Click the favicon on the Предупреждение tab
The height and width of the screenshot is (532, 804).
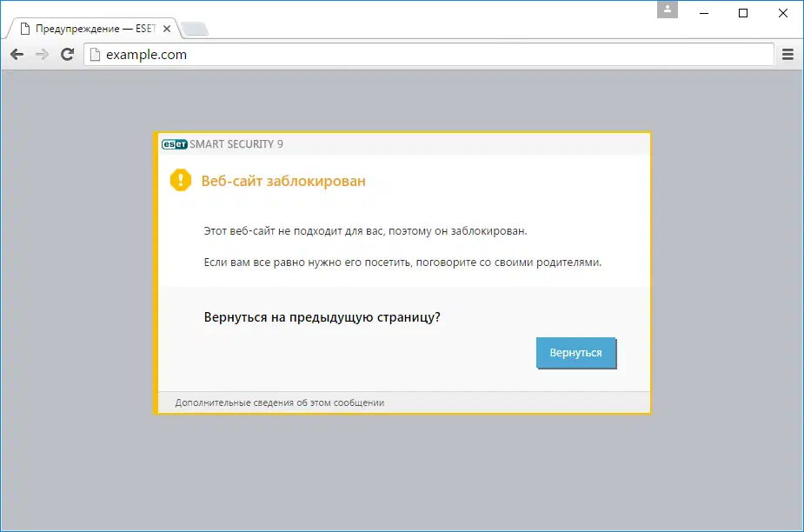(x=24, y=28)
